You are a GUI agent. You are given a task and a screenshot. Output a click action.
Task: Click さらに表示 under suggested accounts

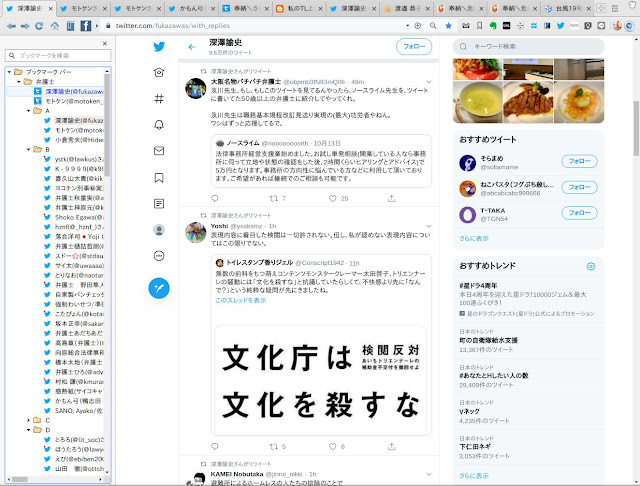473,238
